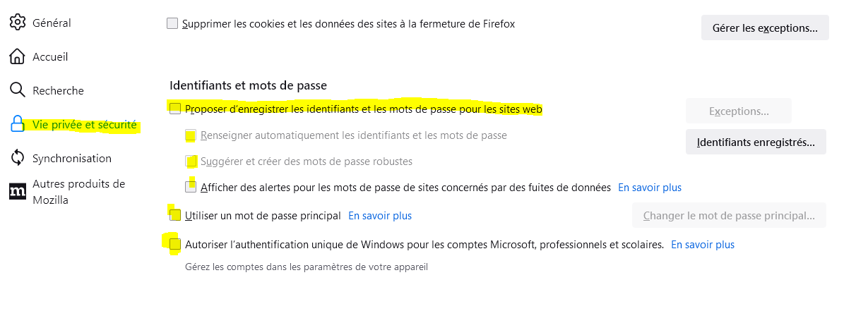Check Utiliser un mot de passe principal
868x311 pixels.
[x=175, y=215]
